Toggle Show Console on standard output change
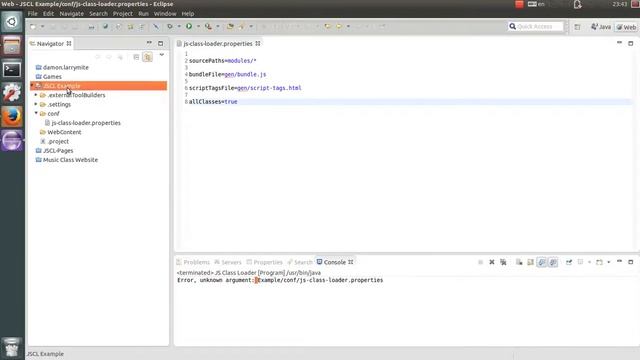Image resolution: width=640 pixels, height=360 pixels. point(542,262)
